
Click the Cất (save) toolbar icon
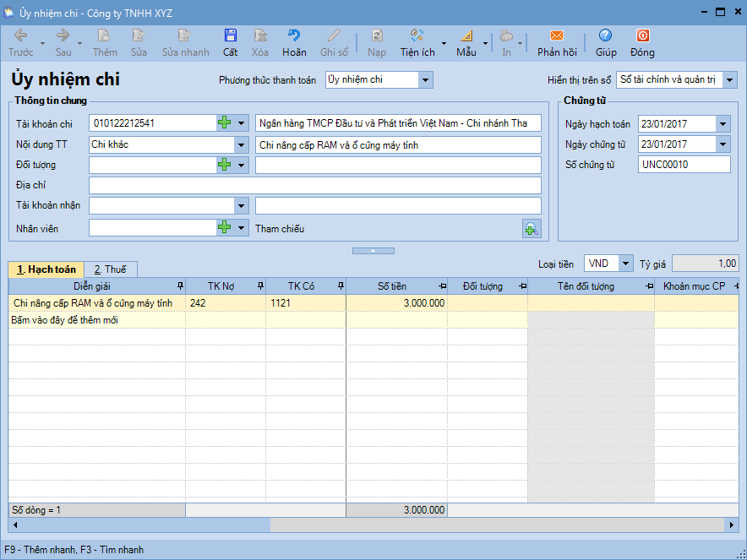point(230,42)
